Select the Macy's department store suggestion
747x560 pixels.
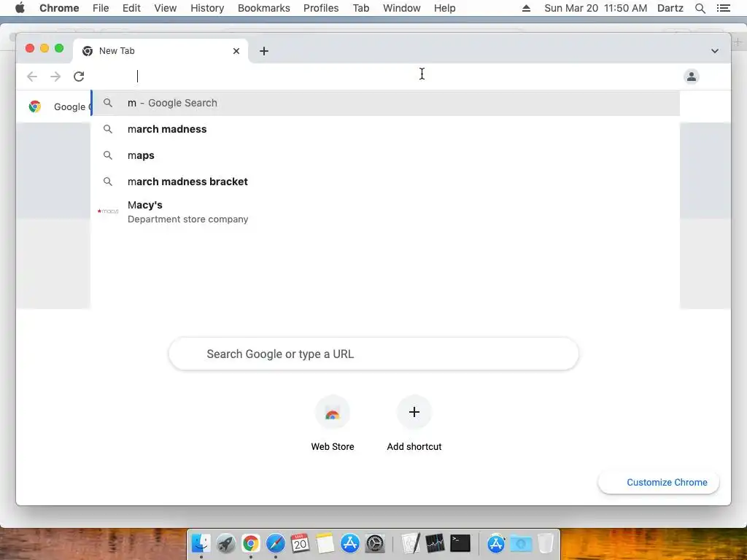385,211
